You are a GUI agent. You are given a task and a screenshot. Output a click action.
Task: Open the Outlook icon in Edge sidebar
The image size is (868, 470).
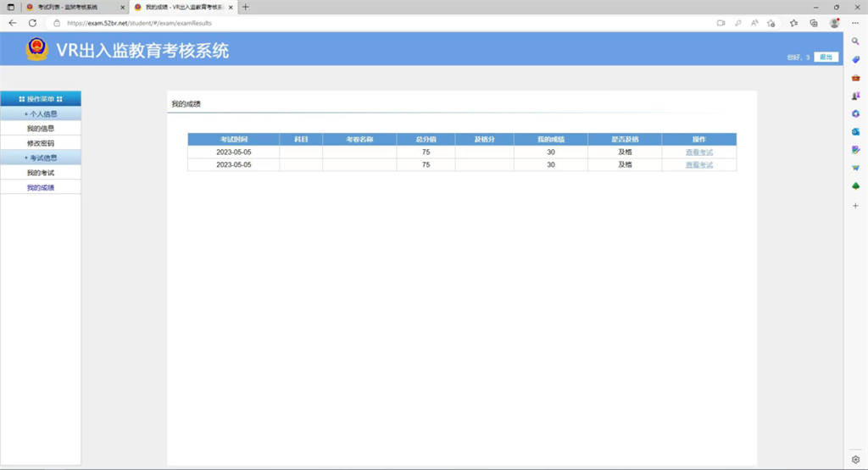pos(855,131)
